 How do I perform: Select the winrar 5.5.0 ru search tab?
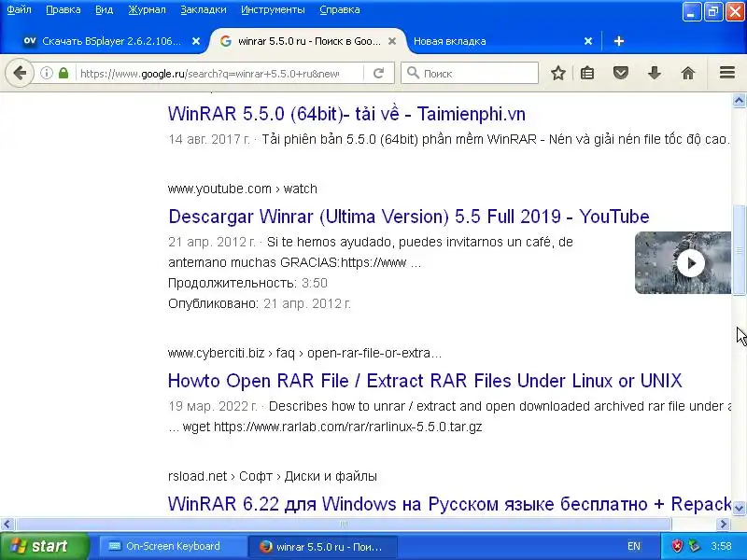tap(309, 41)
